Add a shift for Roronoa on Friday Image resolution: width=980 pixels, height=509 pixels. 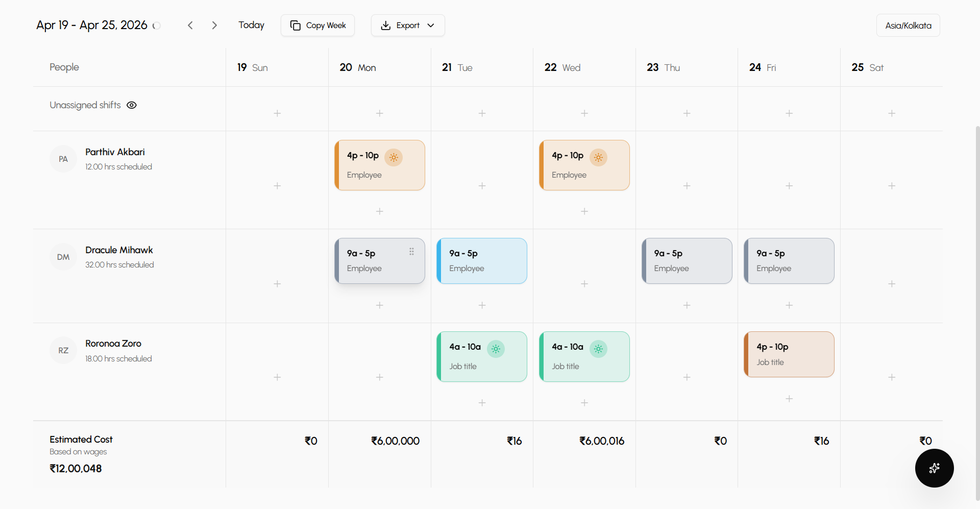[x=789, y=399]
